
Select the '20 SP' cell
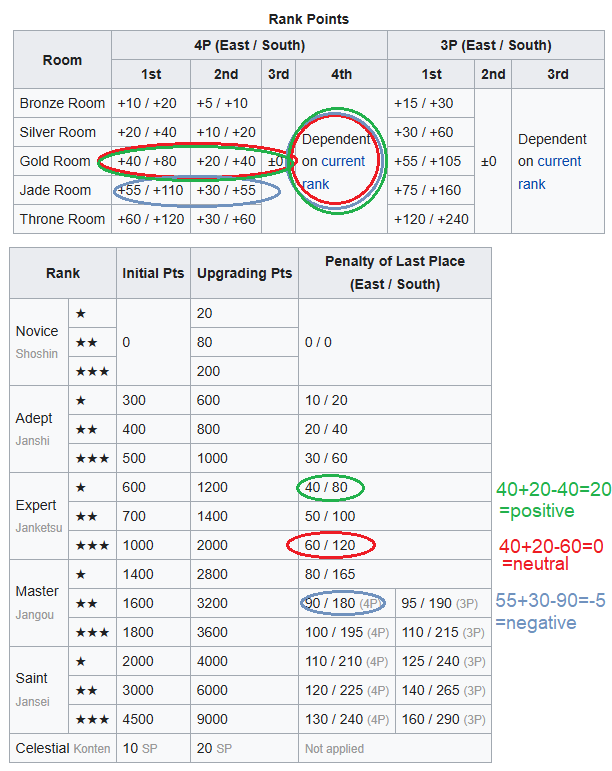(x=244, y=748)
